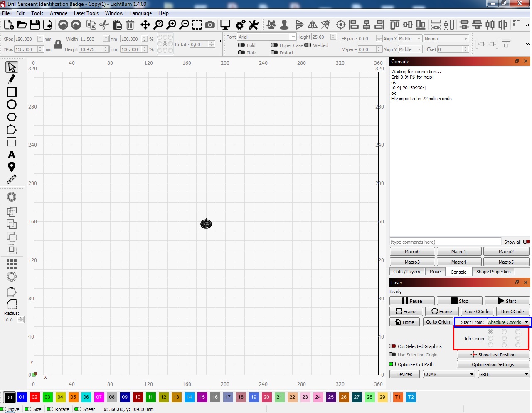Click the Save GCode button

477,312
